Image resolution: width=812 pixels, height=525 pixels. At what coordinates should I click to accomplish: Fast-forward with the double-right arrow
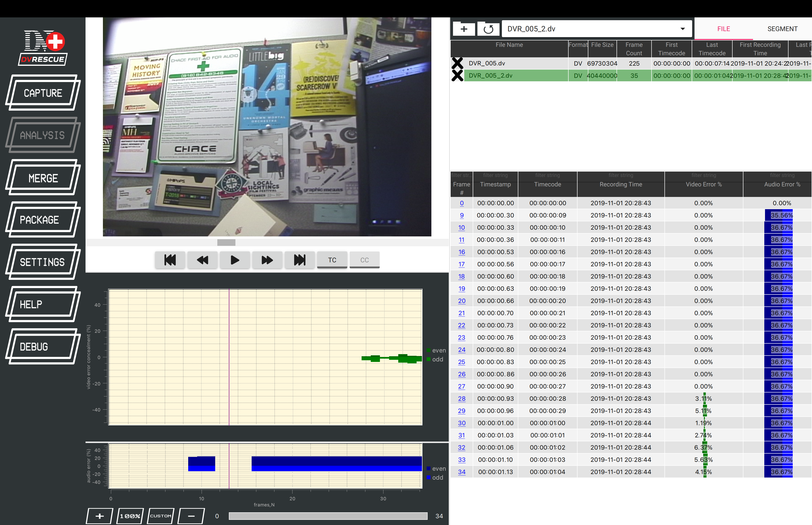tap(267, 260)
